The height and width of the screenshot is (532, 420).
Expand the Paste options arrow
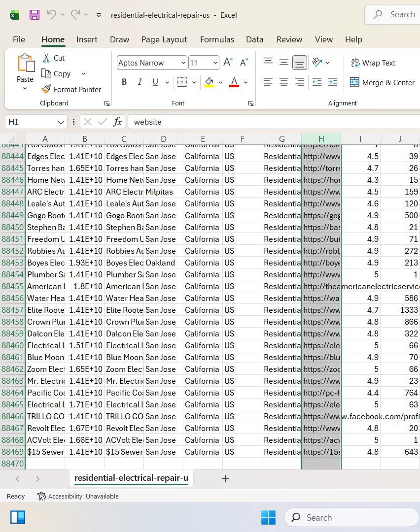[x=25, y=89]
